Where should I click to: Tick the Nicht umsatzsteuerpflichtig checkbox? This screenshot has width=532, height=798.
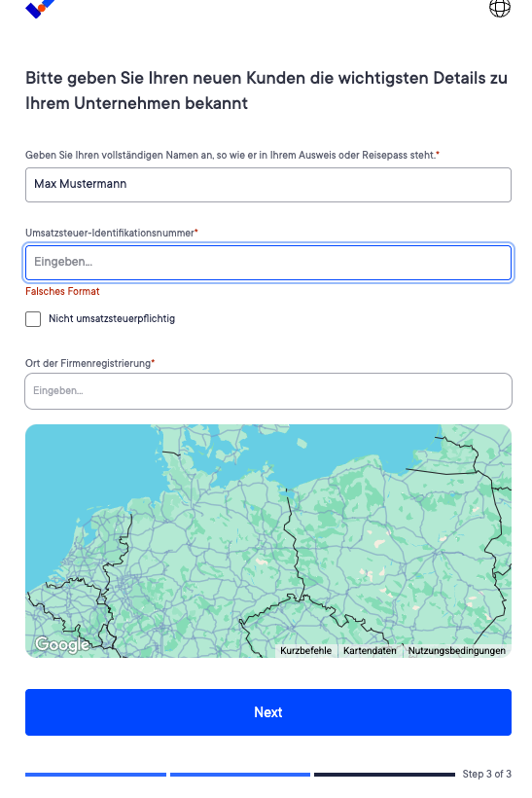tap(33, 319)
